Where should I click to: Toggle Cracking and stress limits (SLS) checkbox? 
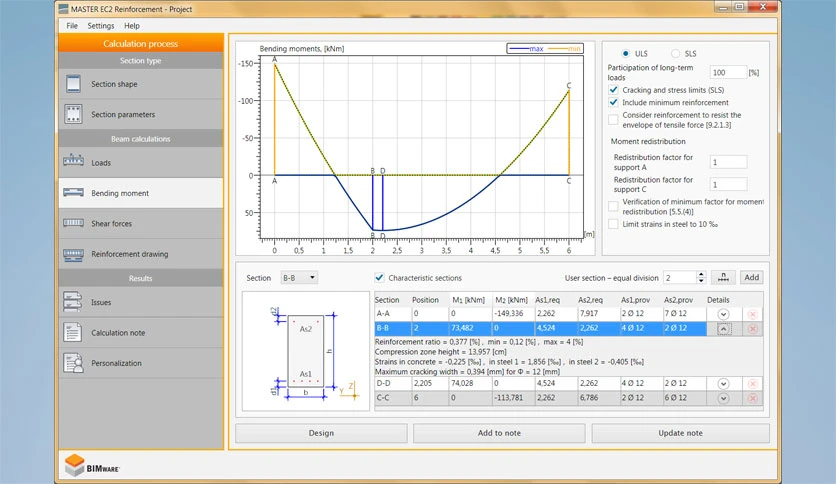tap(614, 90)
